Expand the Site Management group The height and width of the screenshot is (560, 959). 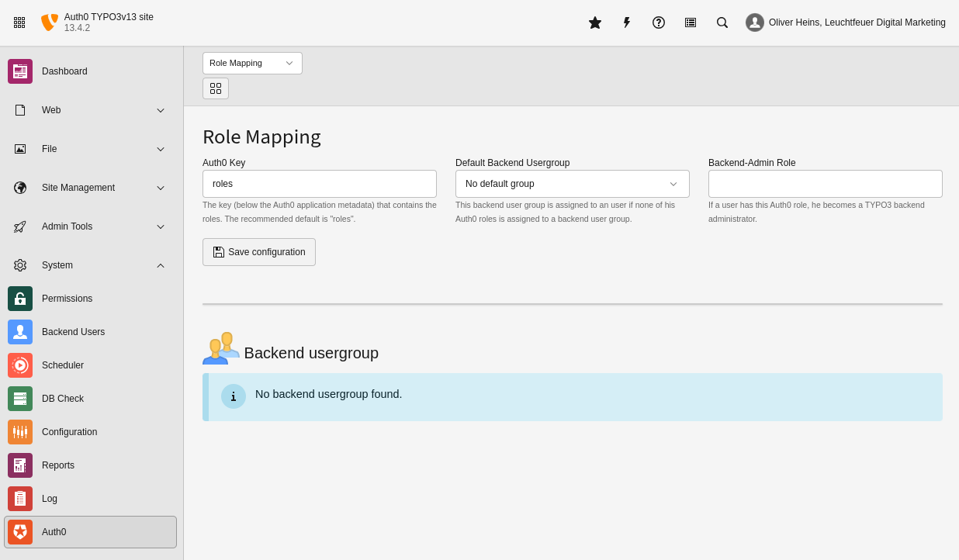point(90,188)
